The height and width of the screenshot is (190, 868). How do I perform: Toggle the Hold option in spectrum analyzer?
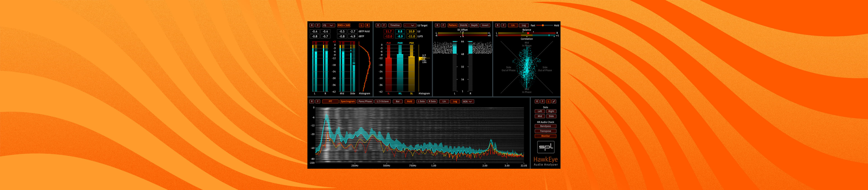[409, 101]
